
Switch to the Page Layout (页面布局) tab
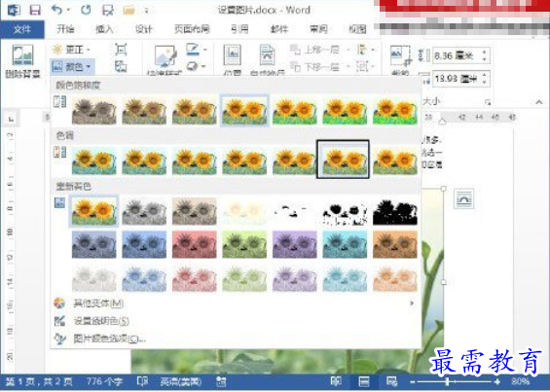coord(192,29)
